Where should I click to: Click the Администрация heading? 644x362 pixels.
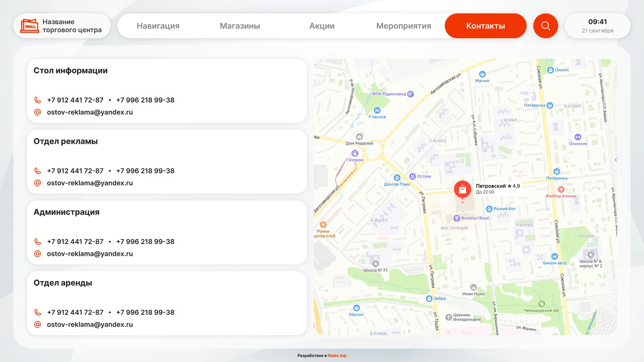point(66,212)
